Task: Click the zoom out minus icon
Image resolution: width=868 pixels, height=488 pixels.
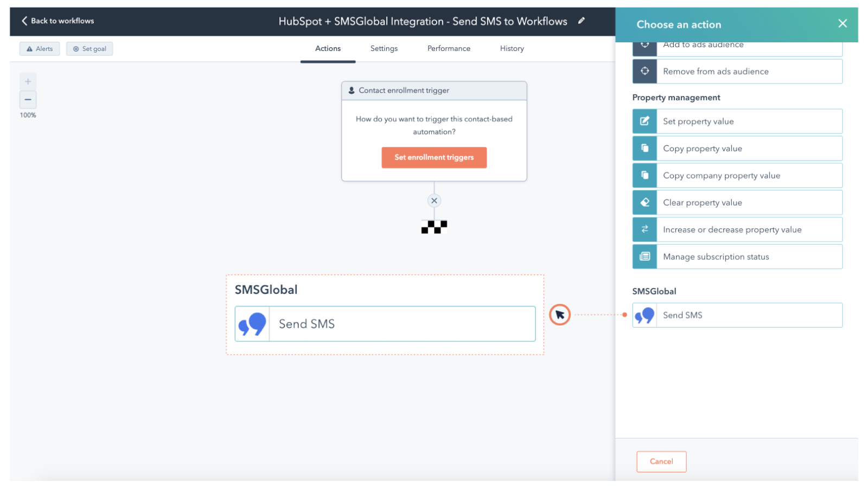Action: [28, 100]
